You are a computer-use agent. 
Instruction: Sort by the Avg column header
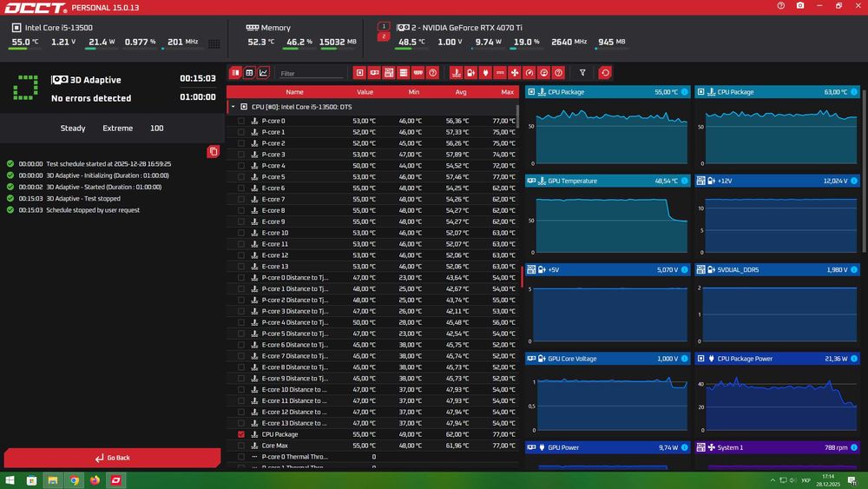click(461, 92)
